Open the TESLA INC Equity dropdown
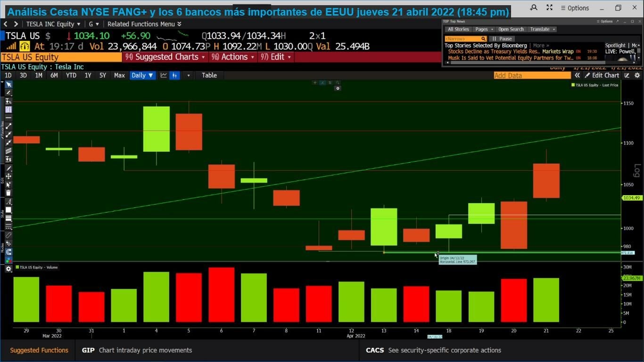 [53, 24]
